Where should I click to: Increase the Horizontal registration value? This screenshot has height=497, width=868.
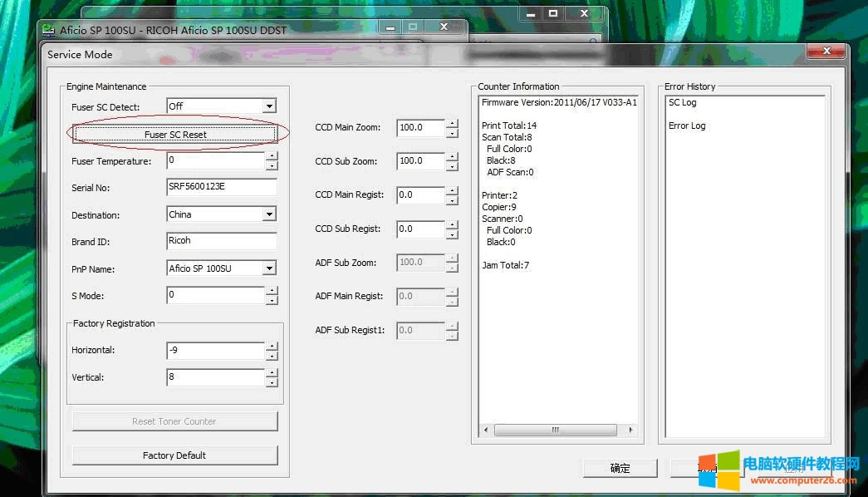(272, 346)
